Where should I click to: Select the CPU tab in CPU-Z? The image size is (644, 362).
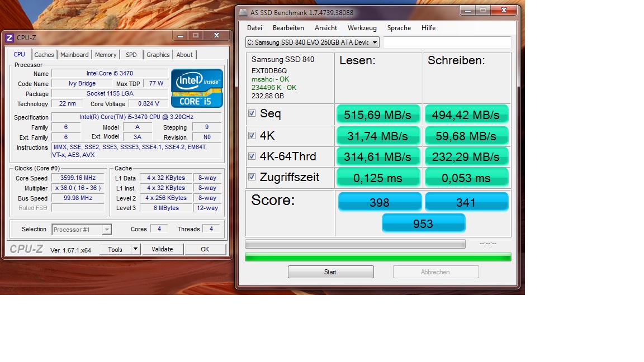click(20, 54)
